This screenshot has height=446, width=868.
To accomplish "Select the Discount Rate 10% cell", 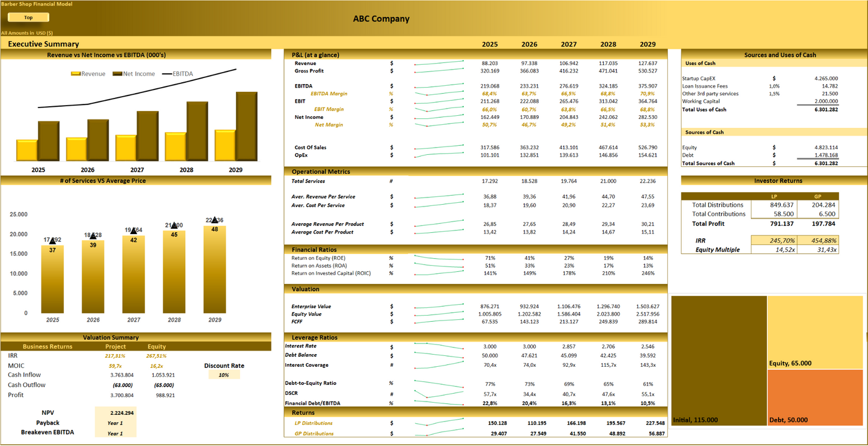I will coord(224,375).
